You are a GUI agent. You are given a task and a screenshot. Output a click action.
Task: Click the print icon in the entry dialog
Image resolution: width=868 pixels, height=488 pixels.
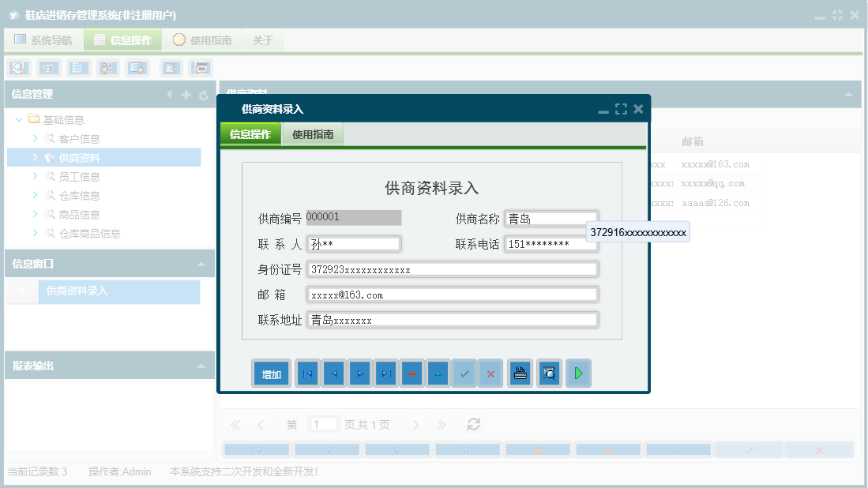[x=520, y=373]
